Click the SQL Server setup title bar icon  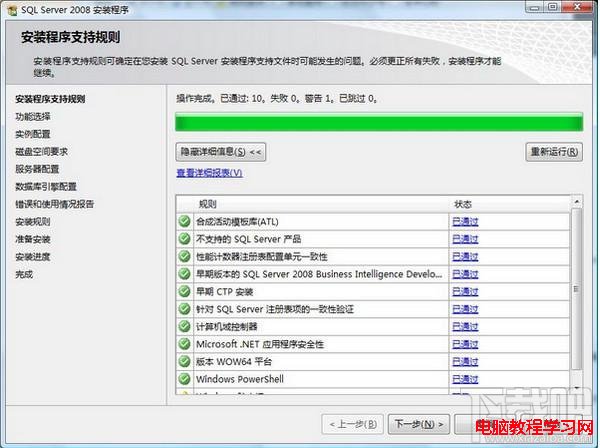[x=12, y=10]
